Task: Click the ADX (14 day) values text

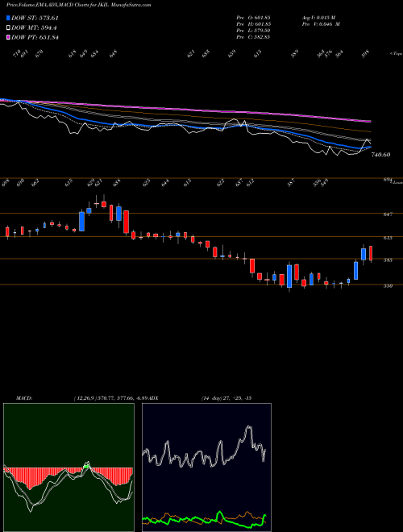Action: (226, 398)
